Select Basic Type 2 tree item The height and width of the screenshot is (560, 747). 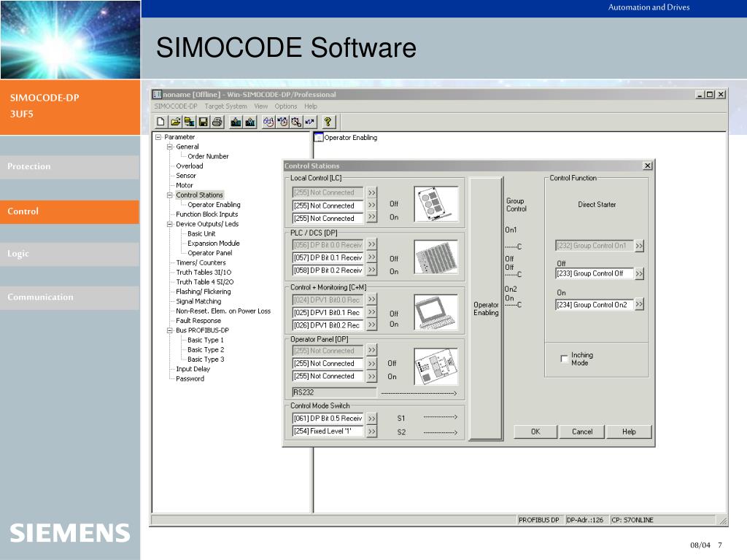[205, 349]
